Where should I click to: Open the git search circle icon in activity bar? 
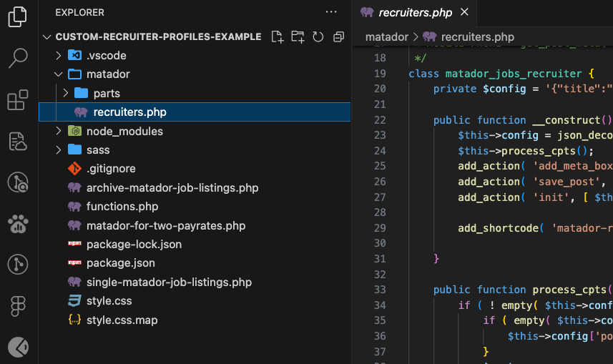(18, 182)
